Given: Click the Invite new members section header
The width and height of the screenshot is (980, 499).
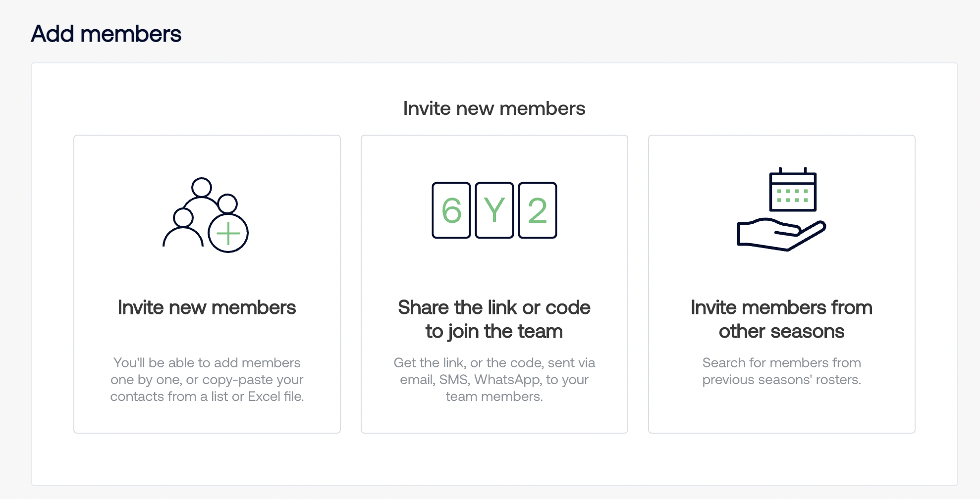Looking at the screenshot, I should pos(494,108).
